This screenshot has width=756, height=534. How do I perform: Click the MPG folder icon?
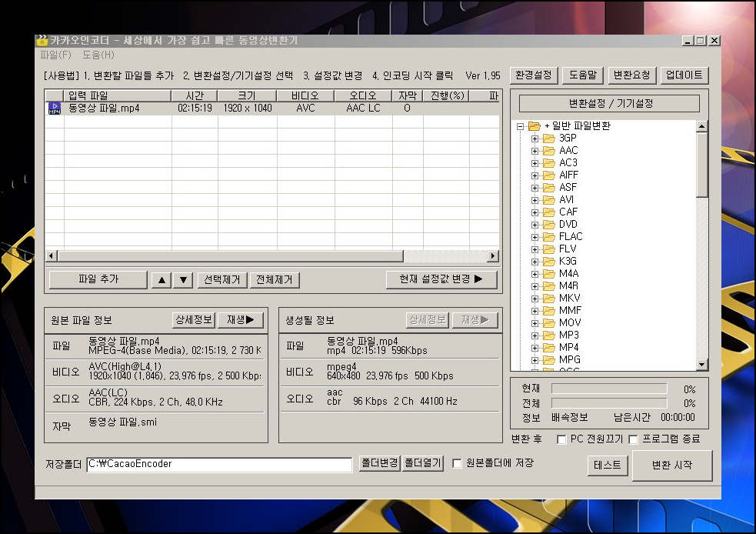click(548, 360)
